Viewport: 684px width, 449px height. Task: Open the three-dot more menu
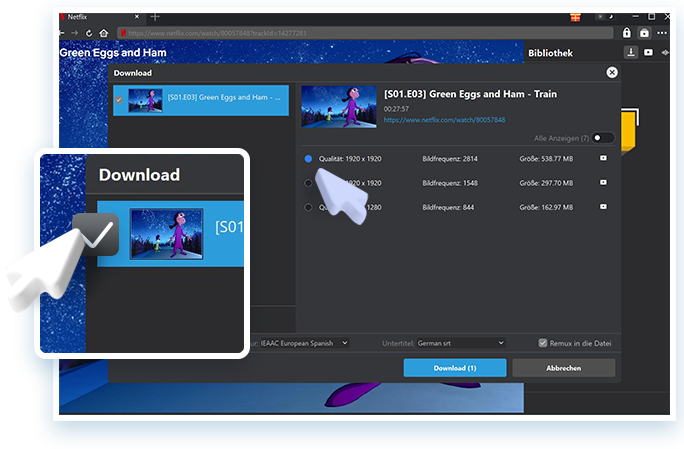662,33
